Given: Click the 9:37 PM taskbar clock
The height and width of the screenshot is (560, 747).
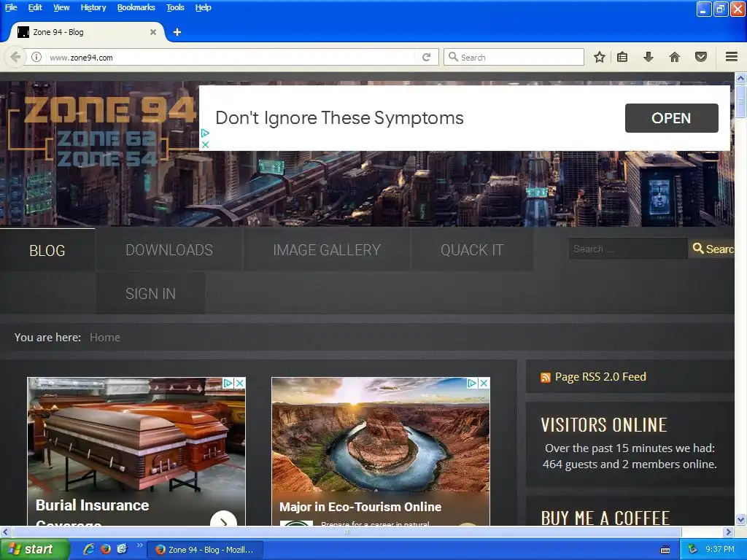Looking at the screenshot, I should point(720,549).
